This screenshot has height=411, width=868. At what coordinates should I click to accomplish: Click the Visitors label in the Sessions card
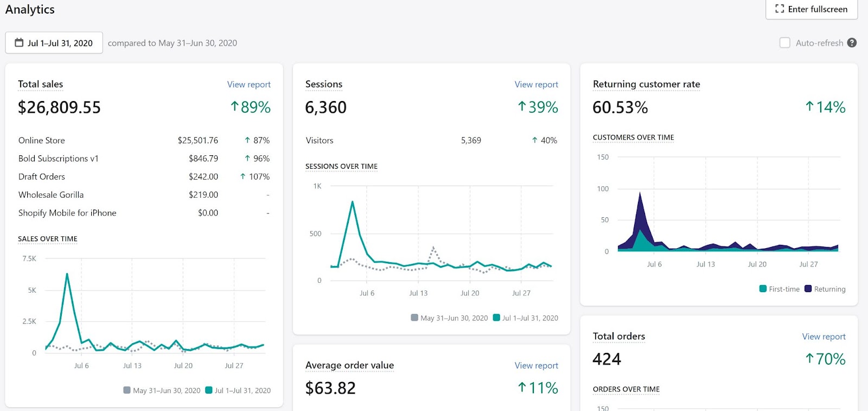(x=320, y=140)
